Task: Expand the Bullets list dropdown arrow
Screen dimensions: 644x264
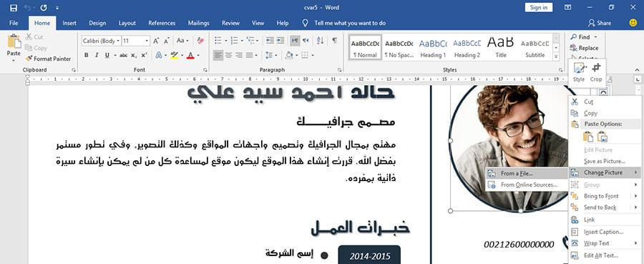Action: 225,41
